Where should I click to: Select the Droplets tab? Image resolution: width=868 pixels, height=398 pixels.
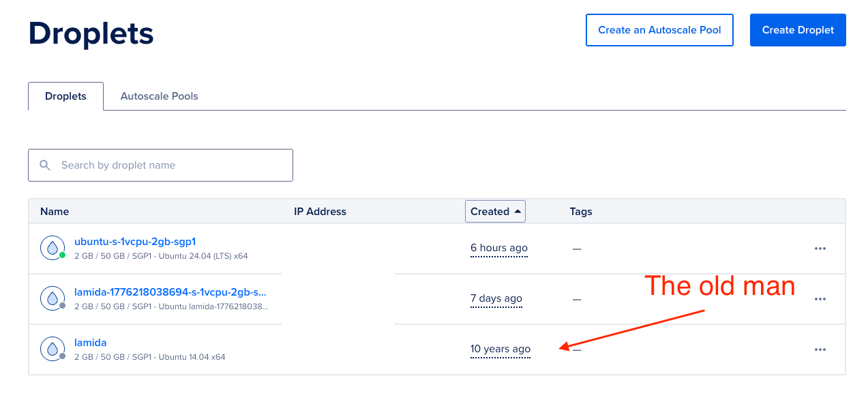65,96
